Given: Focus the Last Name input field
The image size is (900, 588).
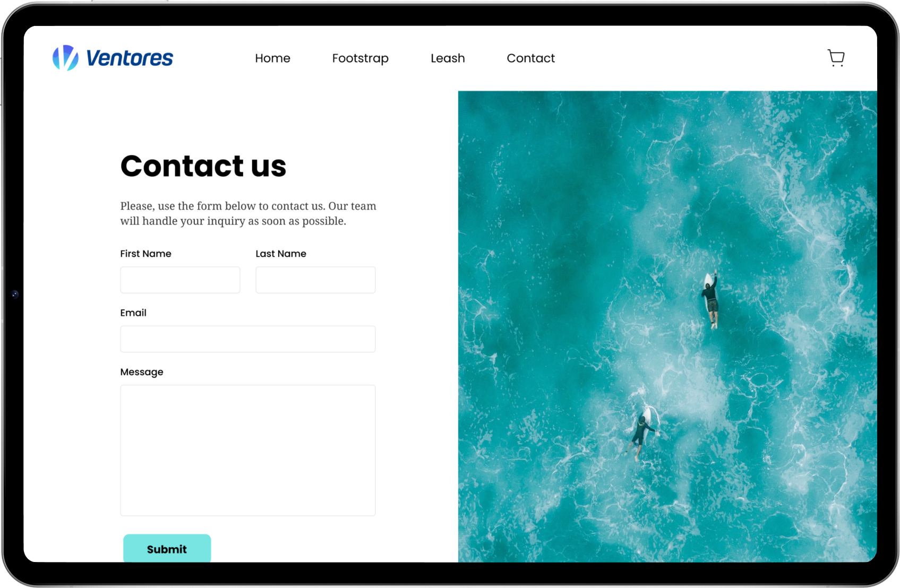Looking at the screenshot, I should tap(315, 280).
